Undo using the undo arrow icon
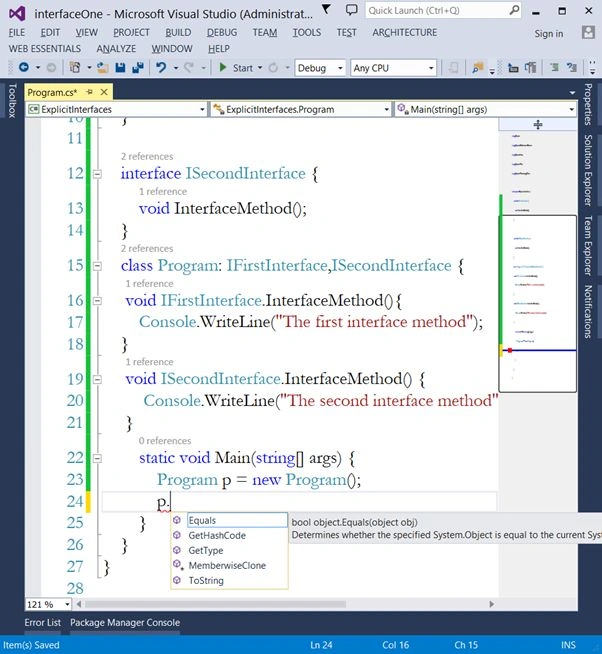The width and height of the screenshot is (602, 654). point(161,67)
